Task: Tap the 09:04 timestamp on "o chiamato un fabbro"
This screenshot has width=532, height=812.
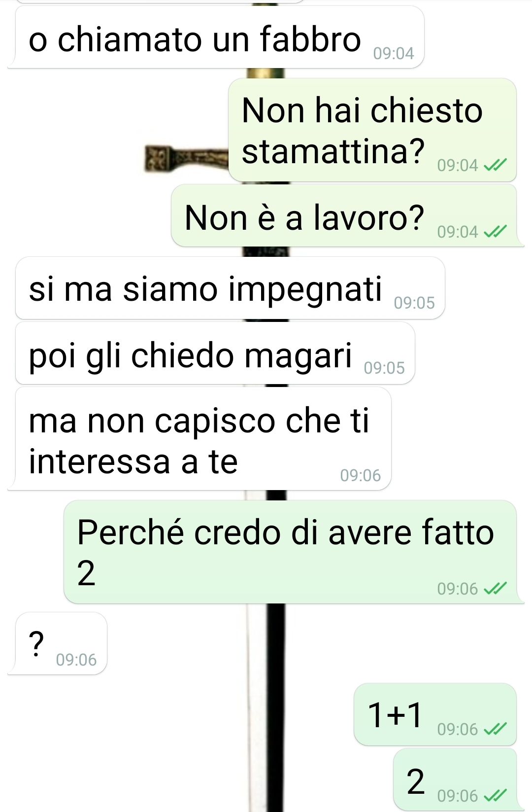Action: tap(394, 53)
